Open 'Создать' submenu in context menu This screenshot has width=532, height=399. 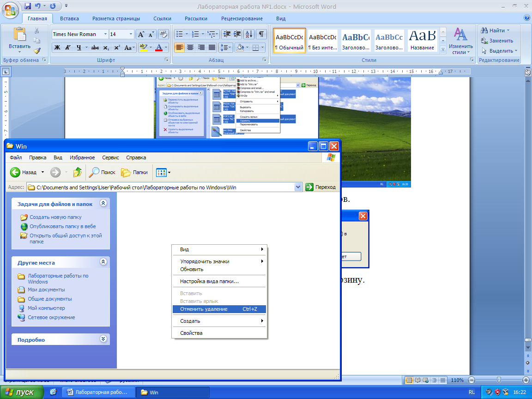[x=219, y=321]
